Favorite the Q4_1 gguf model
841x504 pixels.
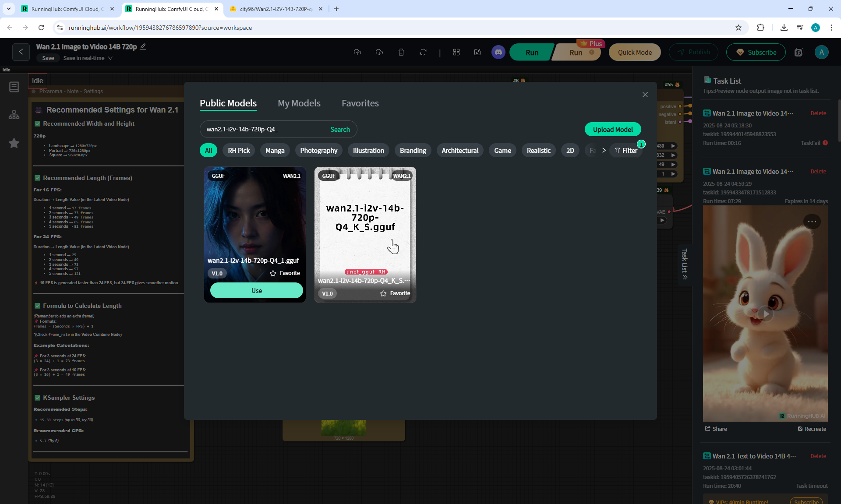[x=285, y=273]
